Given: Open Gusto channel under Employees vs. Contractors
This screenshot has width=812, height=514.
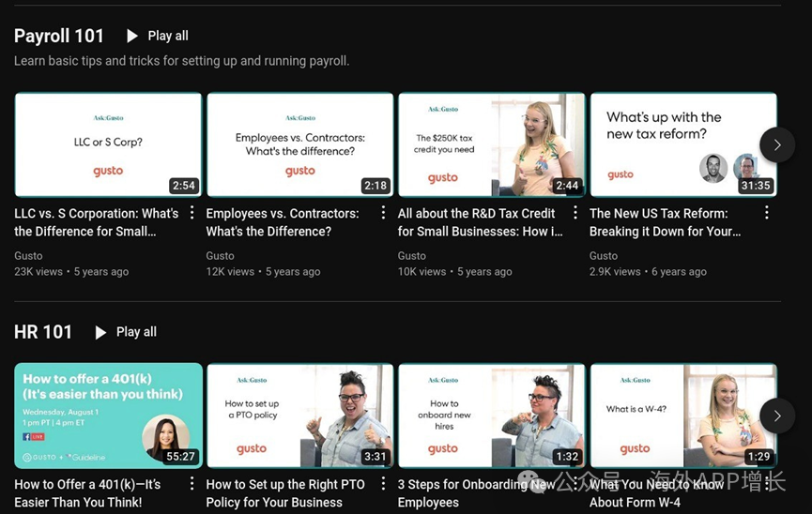Looking at the screenshot, I should tap(220, 256).
